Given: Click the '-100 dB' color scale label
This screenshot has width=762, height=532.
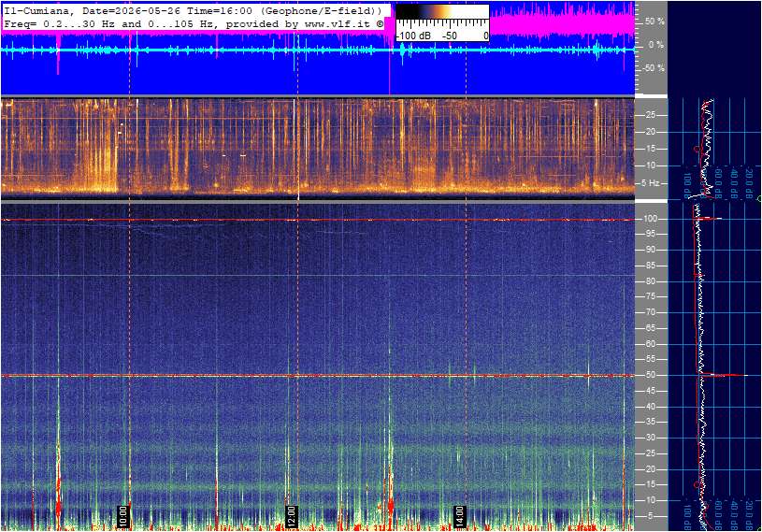Looking at the screenshot, I should click(413, 36).
